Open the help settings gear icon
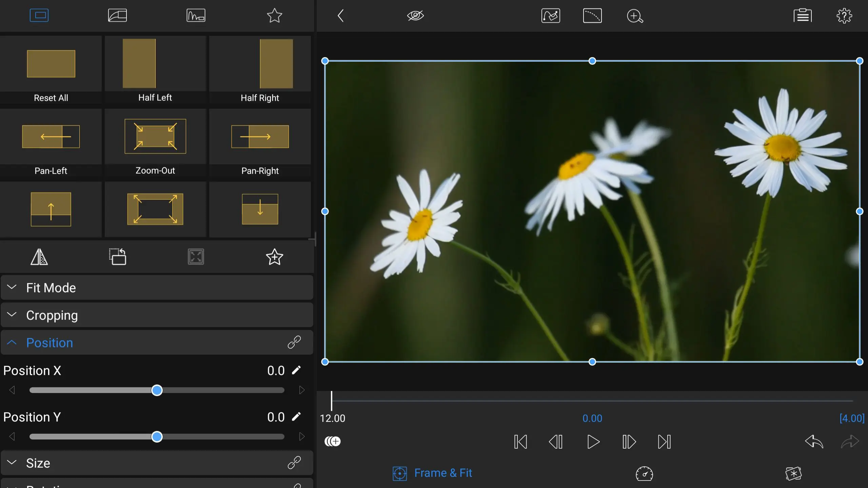This screenshot has height=488, width=868. (x=844, y=16)
